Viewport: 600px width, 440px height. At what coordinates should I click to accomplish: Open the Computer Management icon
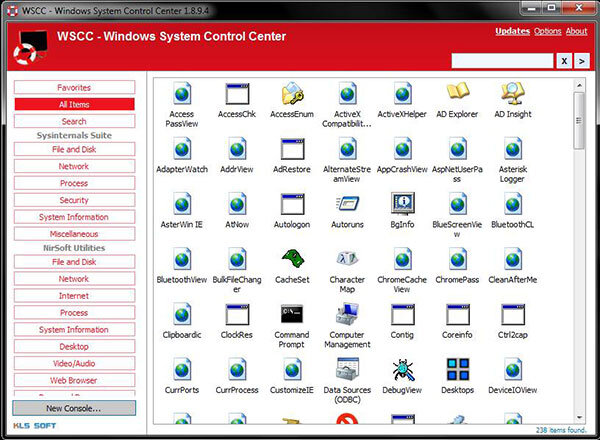pyautogui.click(x=347, y=314)
